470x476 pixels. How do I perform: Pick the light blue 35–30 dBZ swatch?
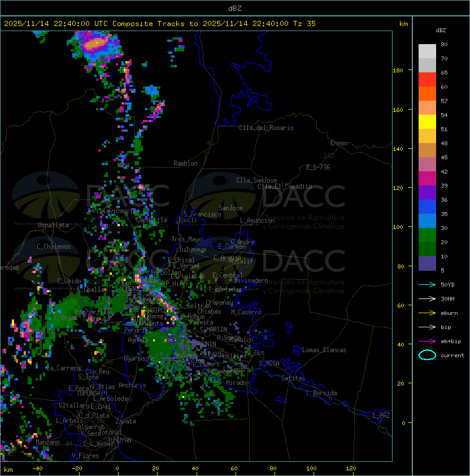pyautogui.click(x=427, y=220)
